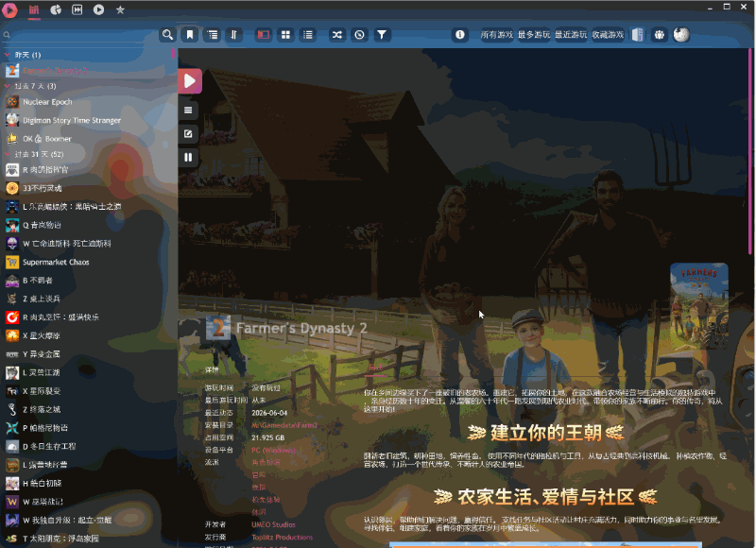Switch to grid view mode
Screen dimensions: 756x548
point(285,35)
